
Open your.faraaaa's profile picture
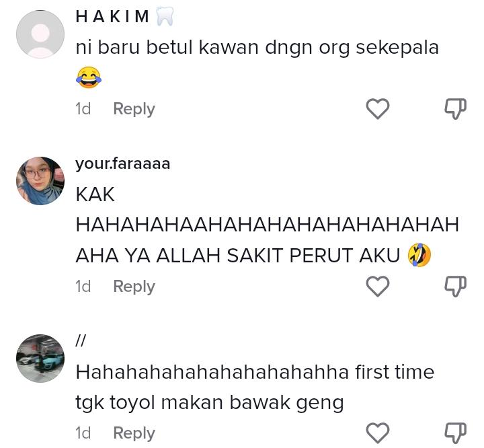(40, 181)
